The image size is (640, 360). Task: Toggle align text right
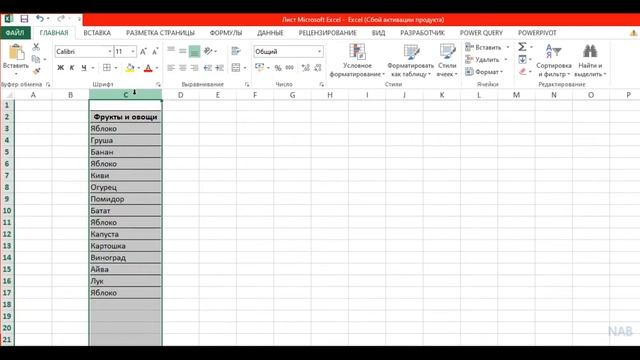coord(194,68)
